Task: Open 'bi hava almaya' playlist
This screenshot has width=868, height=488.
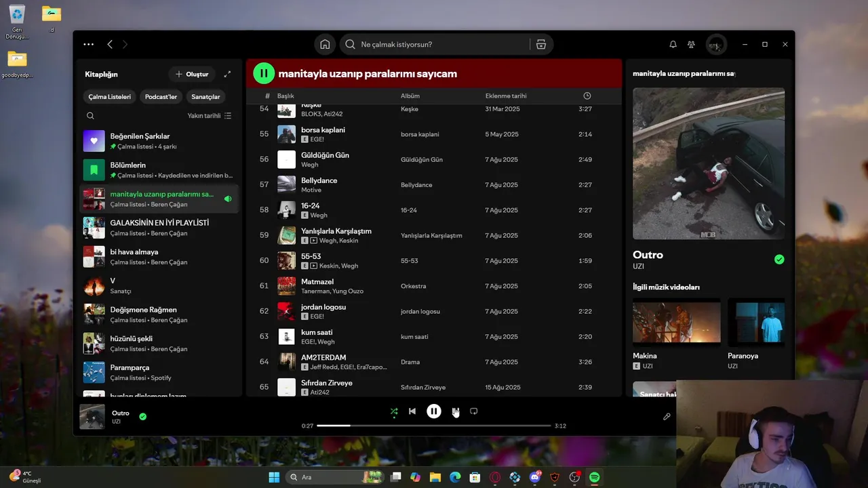Action: pos(159,257)
